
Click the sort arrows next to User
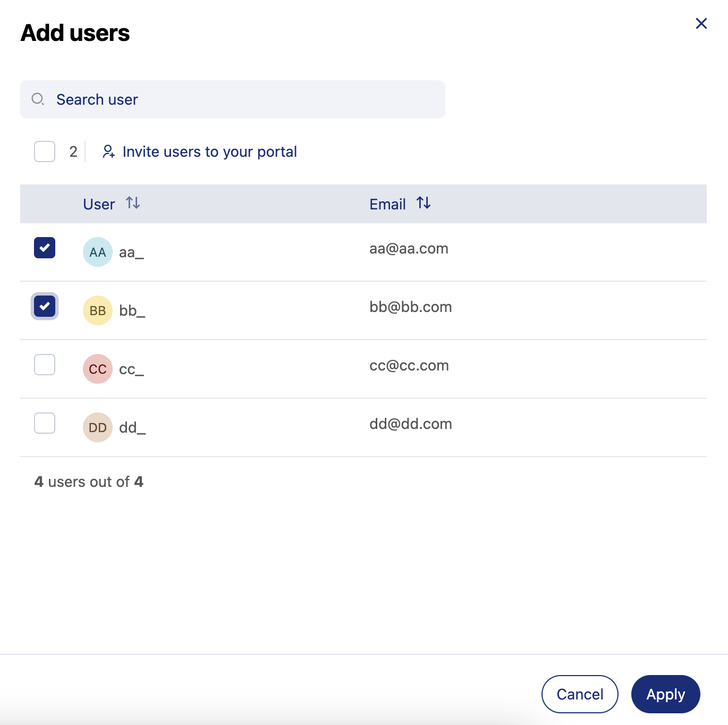[133, 203]
